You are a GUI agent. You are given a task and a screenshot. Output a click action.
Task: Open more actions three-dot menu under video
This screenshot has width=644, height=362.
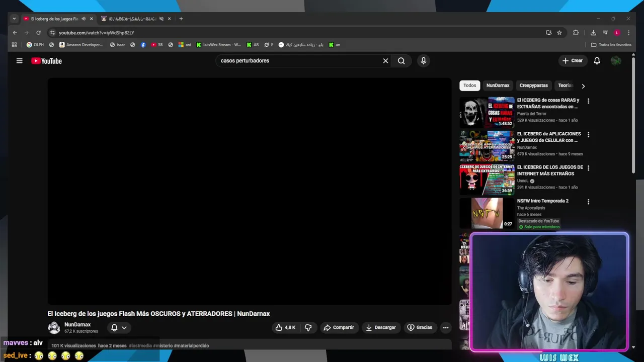pos(445,327)
